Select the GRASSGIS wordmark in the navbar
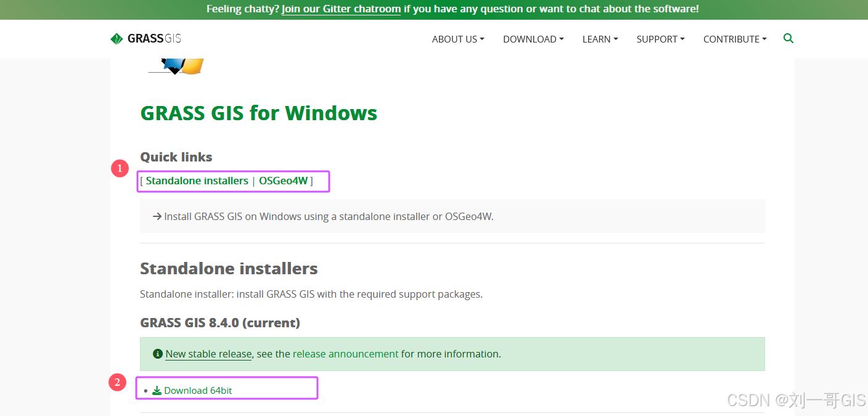The height and width of the screenshot is (416, 868). 153,38
